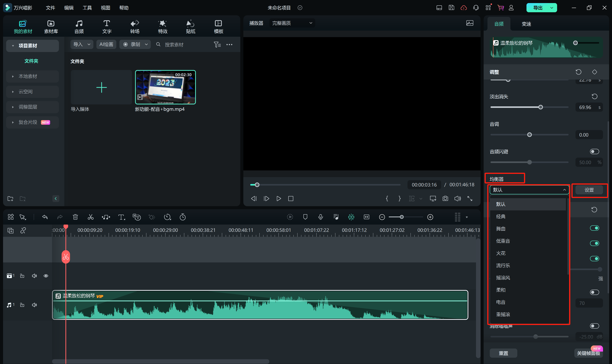Click the split scissors icon in the timeline toolbar
Viewport: 612px width, 364px height.
90,217
